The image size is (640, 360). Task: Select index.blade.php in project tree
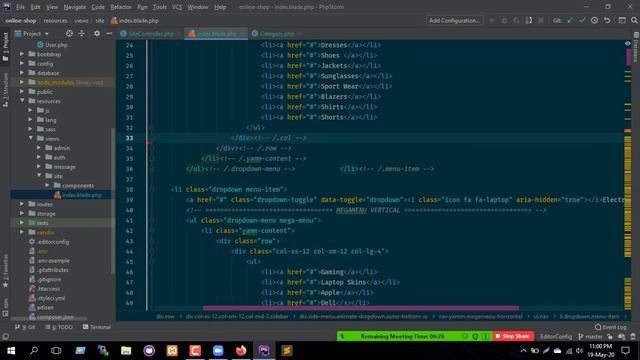(x=78, y=195)
